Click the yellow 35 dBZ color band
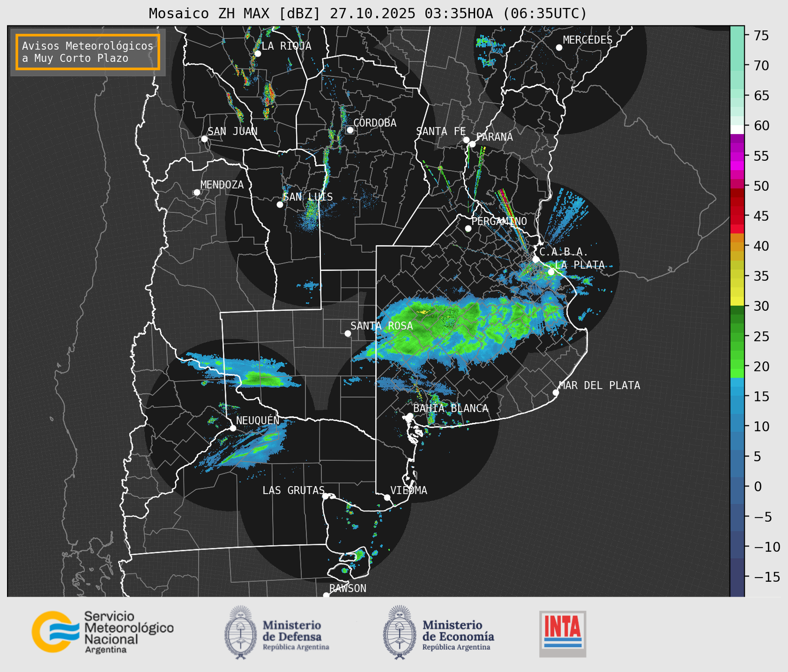788x672 pixels. pos(737,276)
